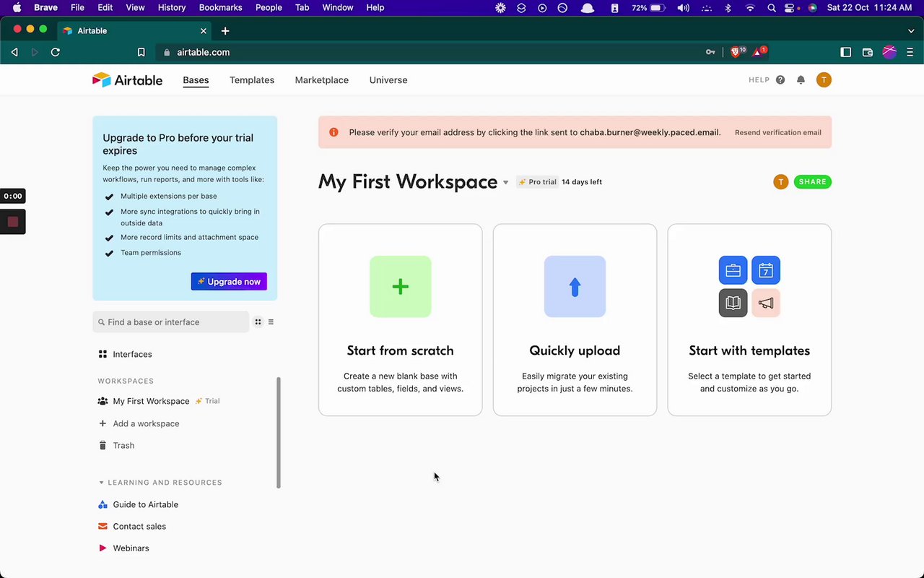Click Quickly upload card title
Image resolution: width=924 pixels, height=578 pixels.
(575, 350)
